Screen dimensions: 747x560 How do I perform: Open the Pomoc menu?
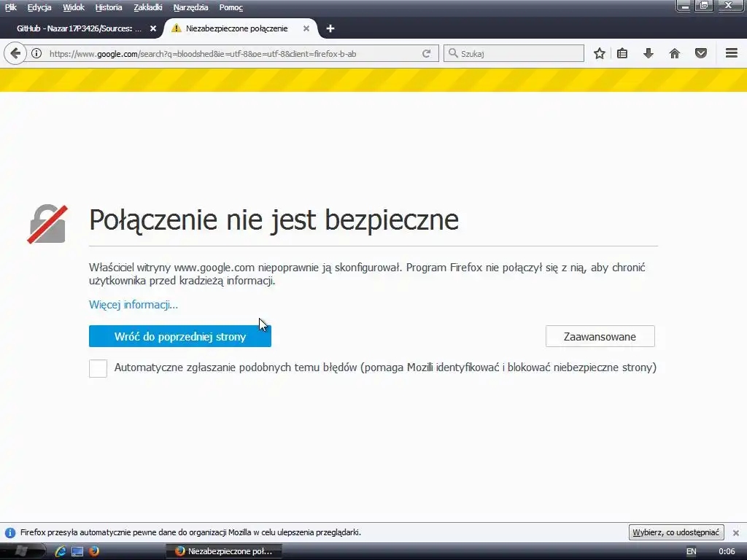(x=231, y=7)
